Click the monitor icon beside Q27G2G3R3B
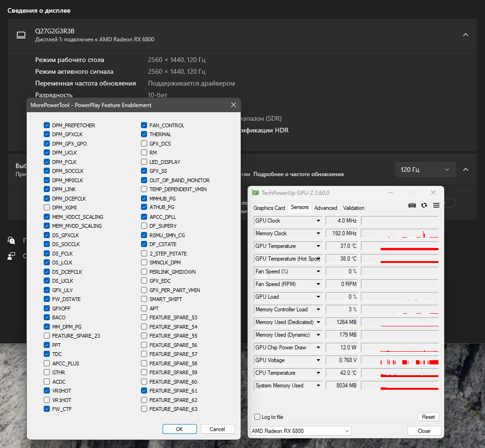Screen dimensions: 485x448 pos(21,35)
